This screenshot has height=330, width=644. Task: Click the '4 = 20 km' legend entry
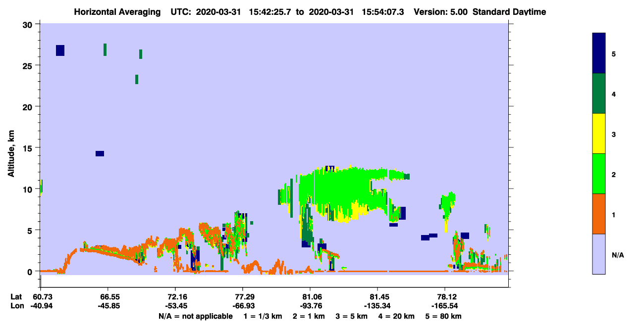click(397, 316)
